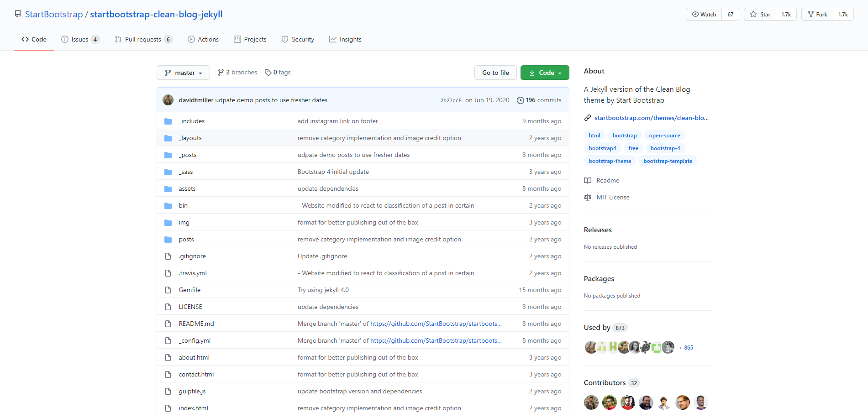The height and width of the screenshot is (413, 868).
Task: Go to the StartBootstrap owner page
Action: point(54,14)
